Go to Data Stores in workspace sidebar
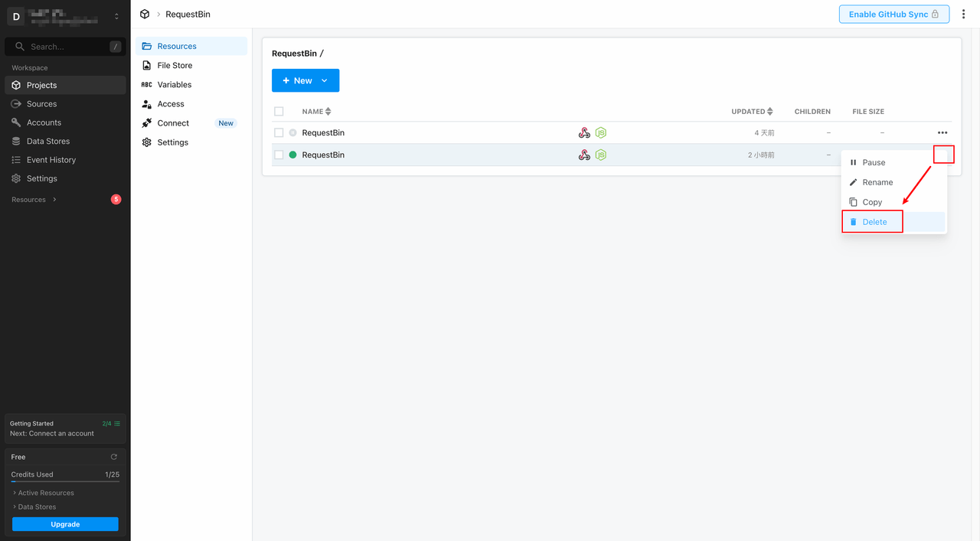Viewport: 980px width, 541px height. (x=65, y=141)
